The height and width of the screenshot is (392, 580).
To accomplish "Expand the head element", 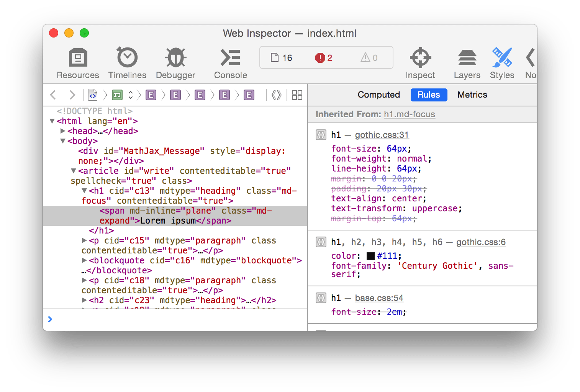I will click(x=63, y=131).
